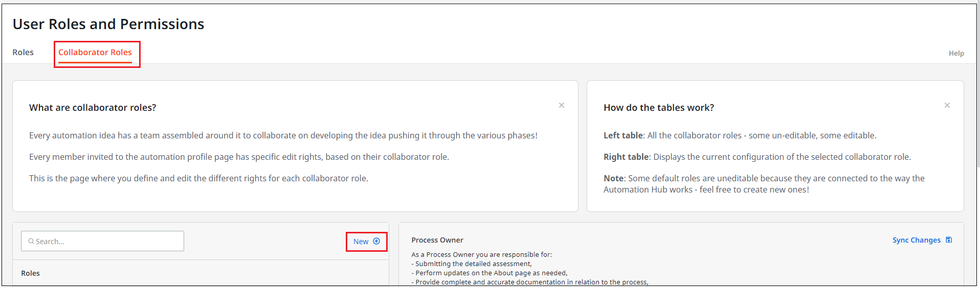Click 'Every member invited' sentence
The width and height of the screenshot is (980, 287).
click(x=239, y=157)
